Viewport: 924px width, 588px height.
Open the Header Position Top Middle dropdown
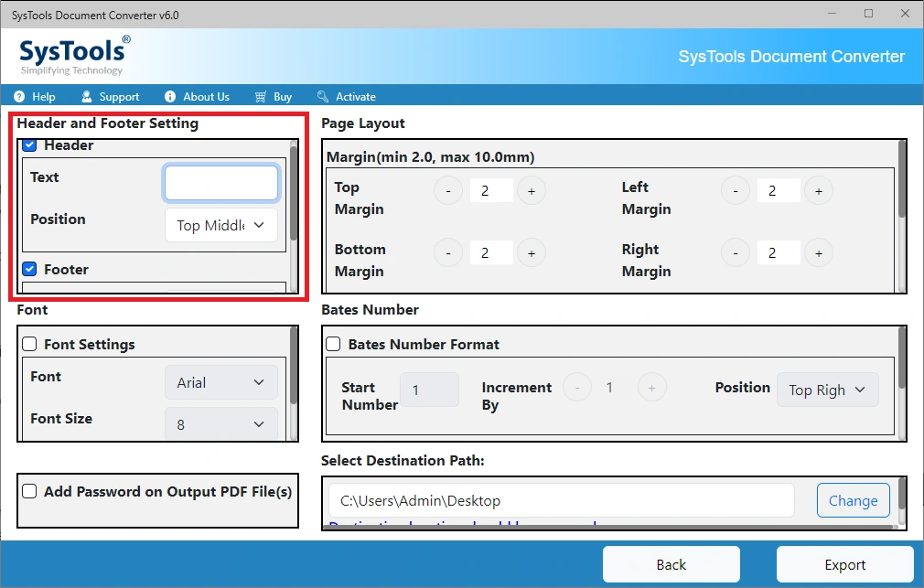click(221, 225)
